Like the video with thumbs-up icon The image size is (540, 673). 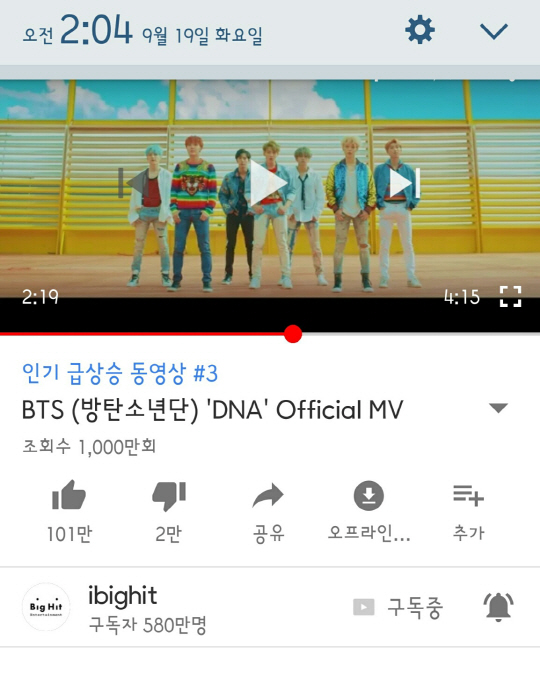click(x=69, y=495)
